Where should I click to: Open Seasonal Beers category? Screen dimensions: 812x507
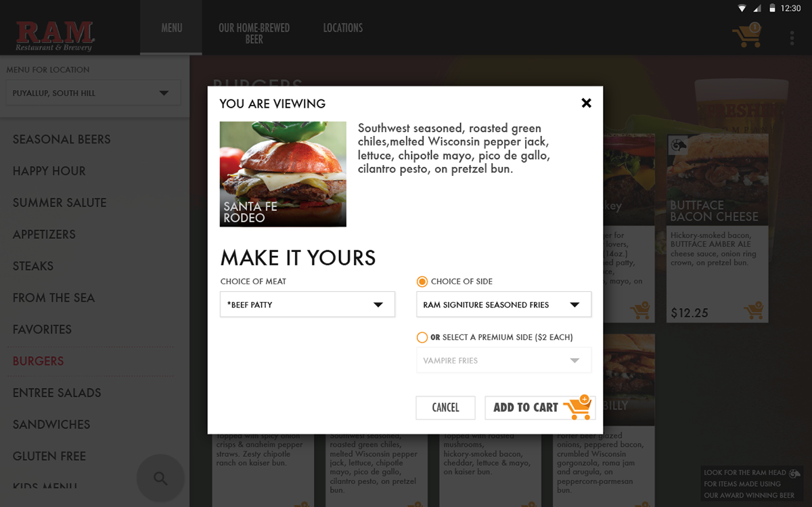click(x=62, y=139)
